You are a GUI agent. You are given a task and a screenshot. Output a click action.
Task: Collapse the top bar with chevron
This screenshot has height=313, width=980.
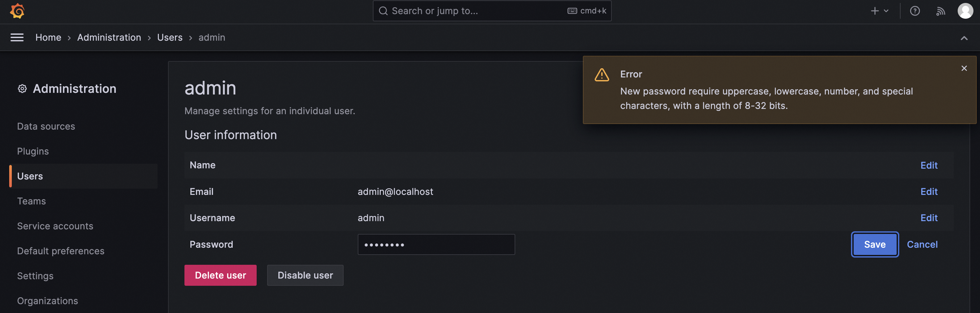coord(964,38)
